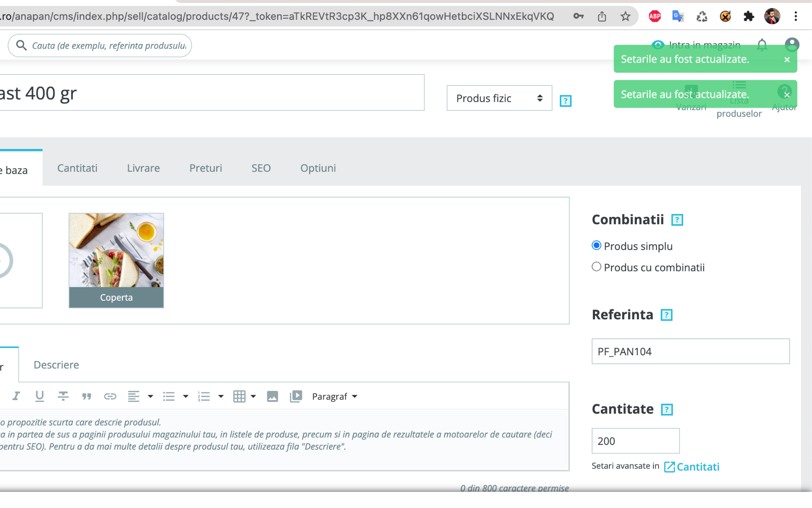Screen dimensions: 812x508
Task: Apply strikethrough formatting
Action: click(63, 396)
